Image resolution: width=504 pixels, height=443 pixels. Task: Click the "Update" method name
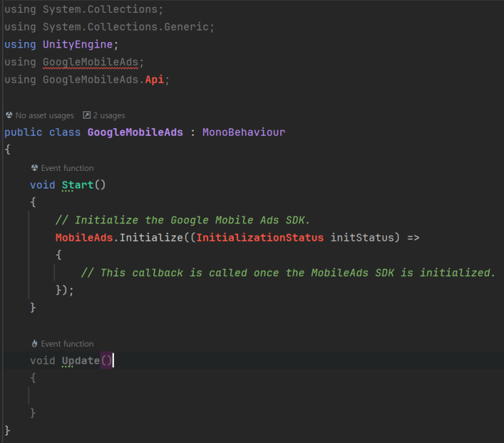[81, 361]
